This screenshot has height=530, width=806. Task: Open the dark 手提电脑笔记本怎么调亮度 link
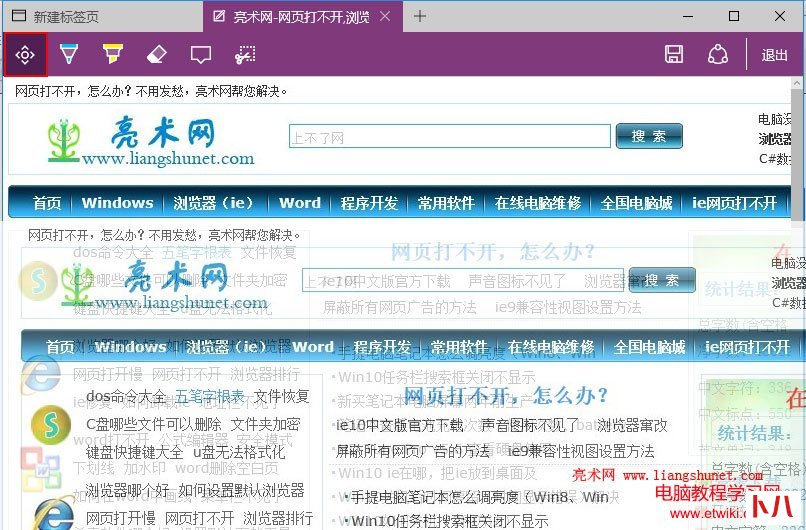pos(480,497)
